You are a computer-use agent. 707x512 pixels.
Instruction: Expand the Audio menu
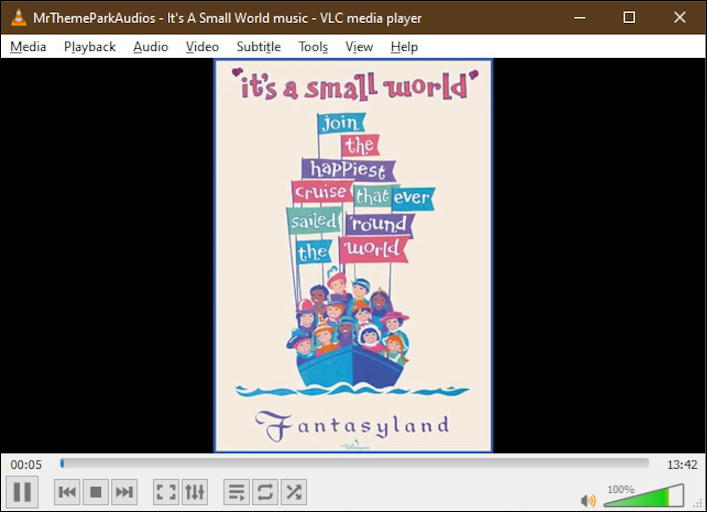tap(151, 47)
